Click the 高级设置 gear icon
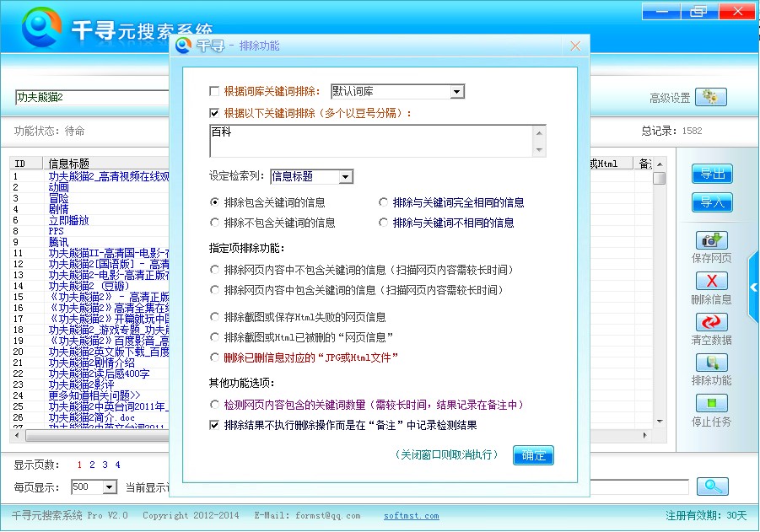 [x=711, y=97]
